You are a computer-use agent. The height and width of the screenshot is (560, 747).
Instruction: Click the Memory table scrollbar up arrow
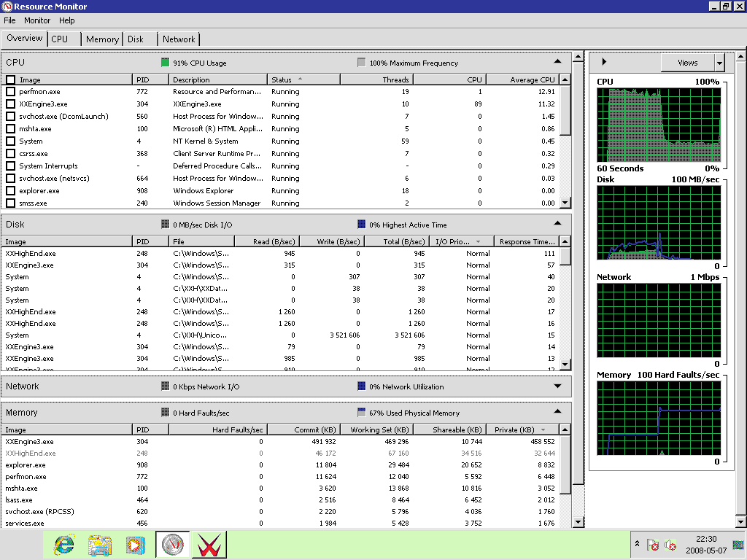click(565, 429)
